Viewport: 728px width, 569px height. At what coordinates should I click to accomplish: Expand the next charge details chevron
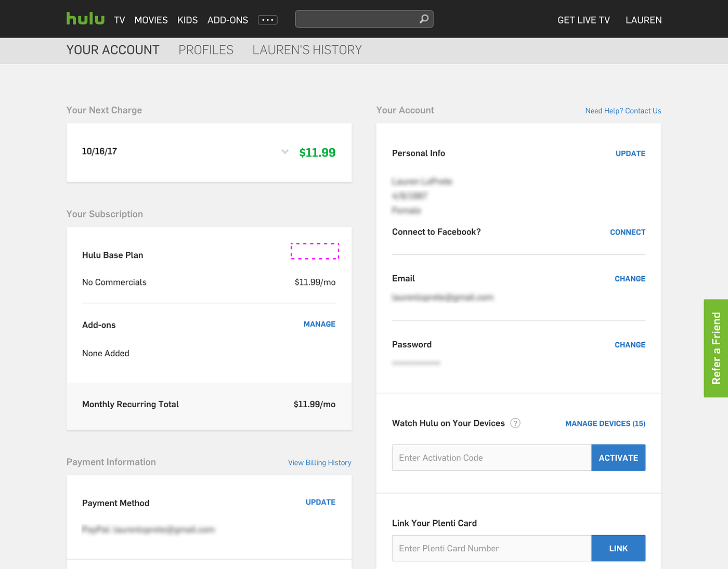click(x=285, y=152)
